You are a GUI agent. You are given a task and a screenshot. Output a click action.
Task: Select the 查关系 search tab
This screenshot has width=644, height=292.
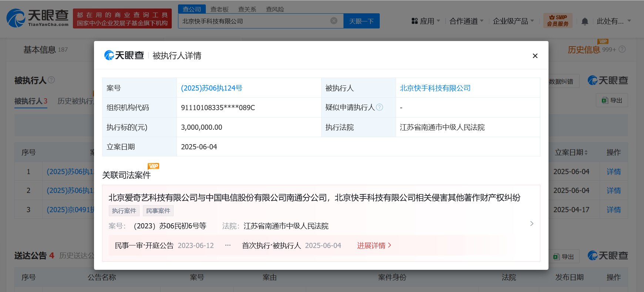click(x=247, y=9)
